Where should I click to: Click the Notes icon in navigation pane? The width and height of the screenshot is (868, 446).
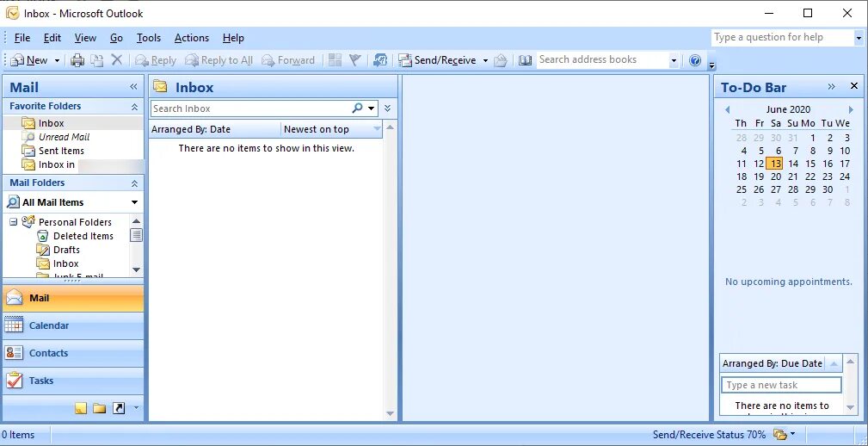pyautogui.click(x=82, y=409)
